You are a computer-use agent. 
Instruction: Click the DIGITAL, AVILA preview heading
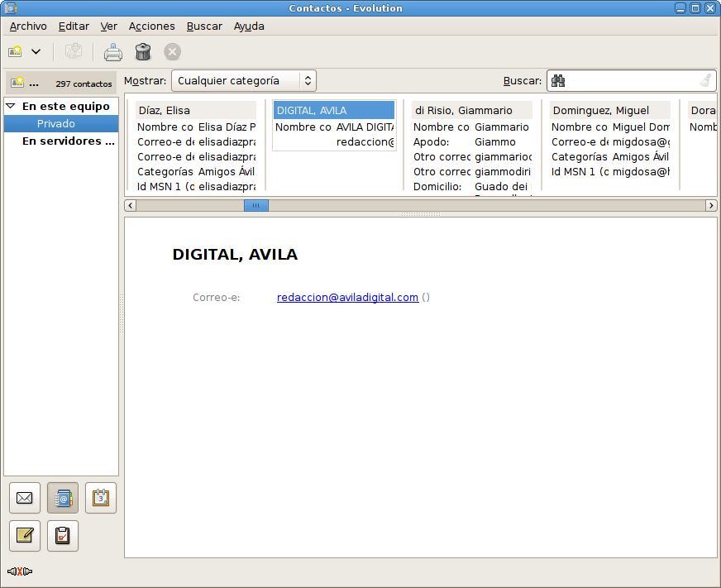pos(235,255)
